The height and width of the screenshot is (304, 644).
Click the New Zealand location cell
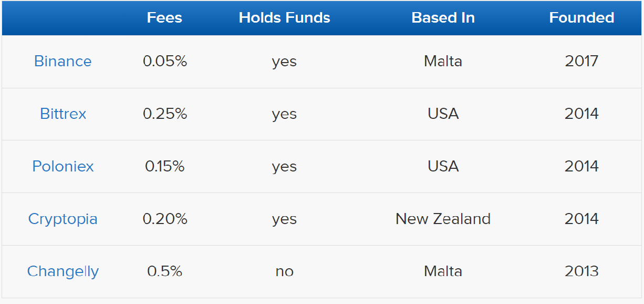443,219
